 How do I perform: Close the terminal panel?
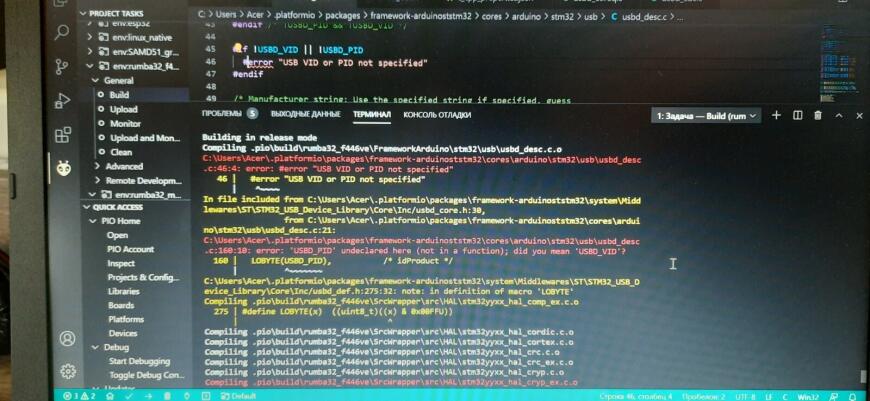coord(859,115)
